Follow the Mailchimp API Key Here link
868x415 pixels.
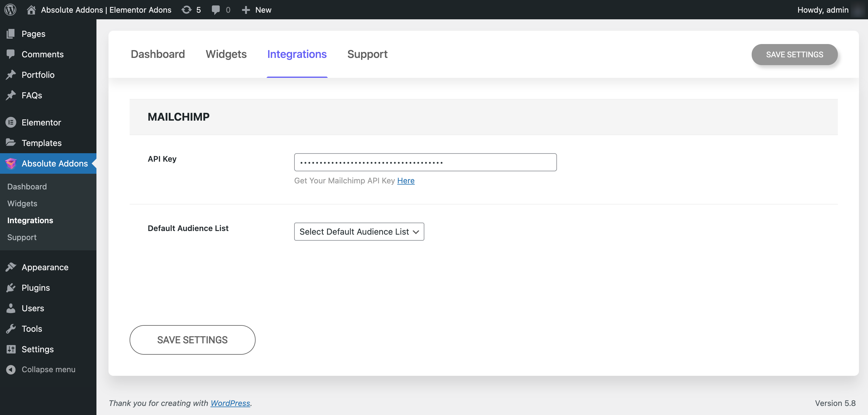406,180
